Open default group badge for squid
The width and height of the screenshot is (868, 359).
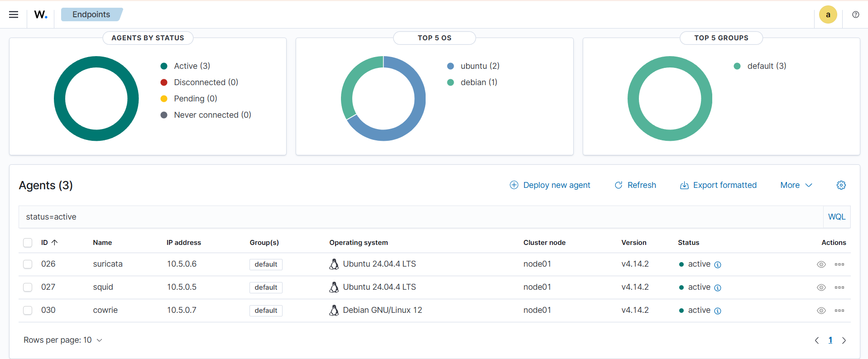pos(266,287)
